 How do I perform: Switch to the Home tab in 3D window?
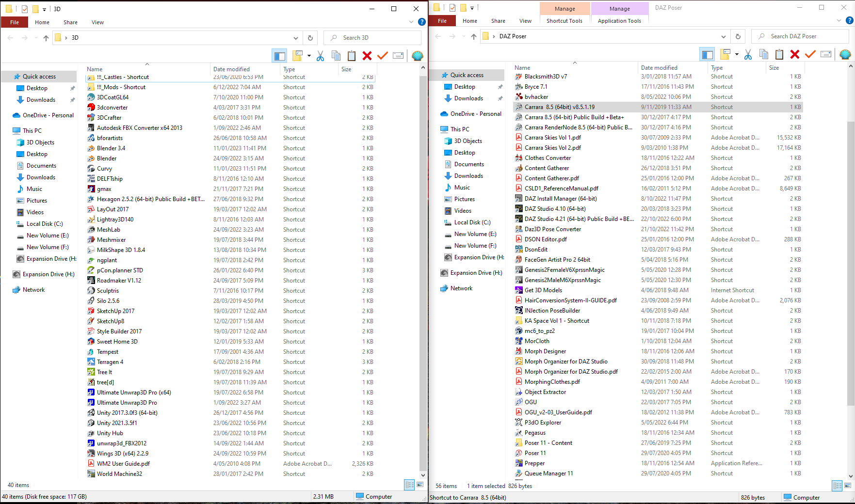click(x=42, y=22)
